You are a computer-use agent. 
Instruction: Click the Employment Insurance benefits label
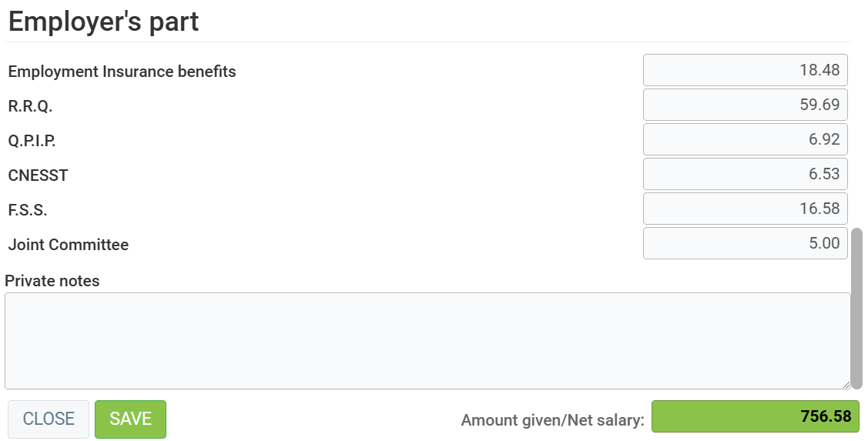[x=122, y=72]
